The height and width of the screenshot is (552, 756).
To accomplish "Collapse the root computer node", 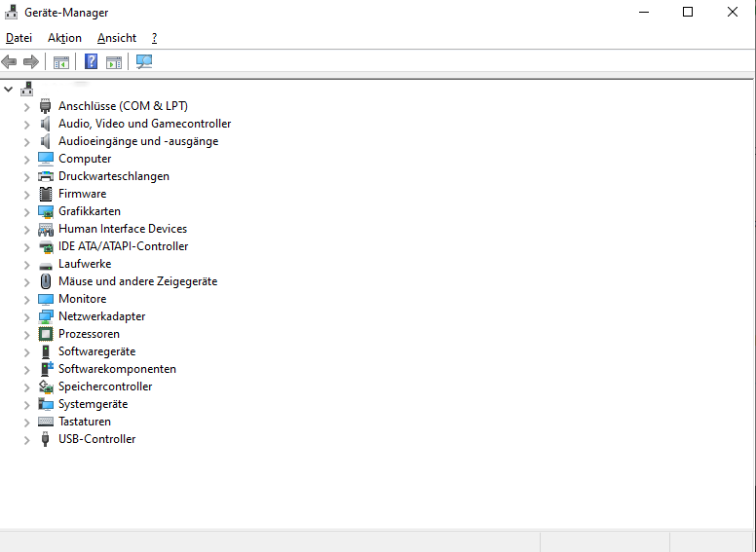I will click(8, 89).
